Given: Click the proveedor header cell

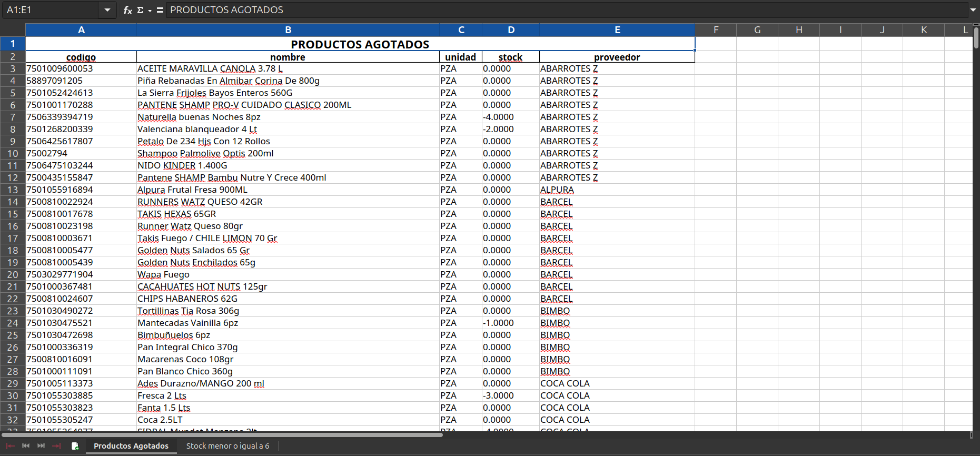Looking at the screenshot, I should tap(617, 57).
